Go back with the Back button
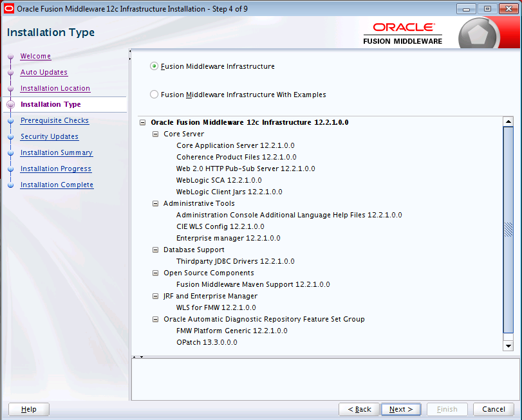 pos(359,409)
